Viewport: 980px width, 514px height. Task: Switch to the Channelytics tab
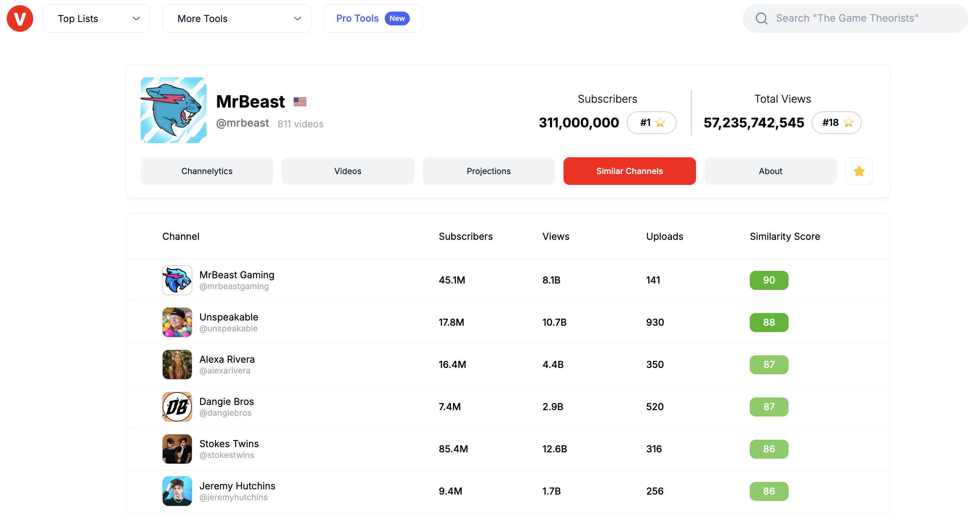click(x=207, y=171)
